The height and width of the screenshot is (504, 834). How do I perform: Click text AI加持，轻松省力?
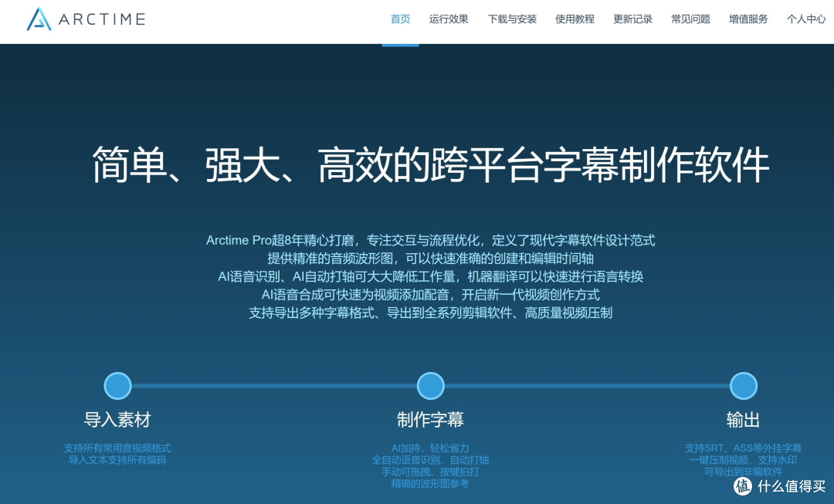(430, 448)
